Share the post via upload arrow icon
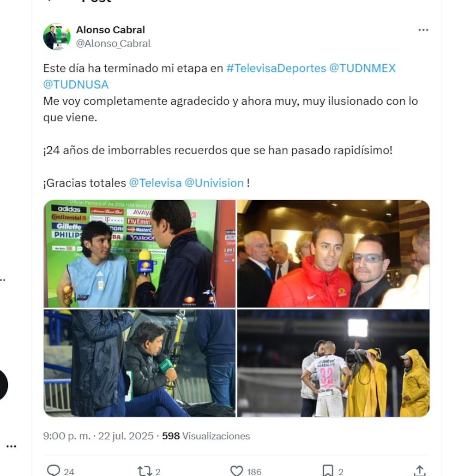 click(420, 471)
